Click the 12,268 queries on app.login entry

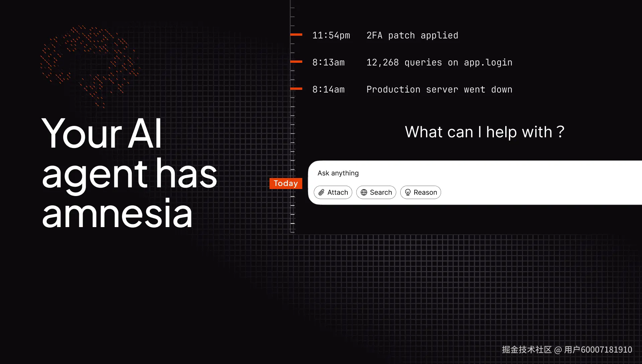point(439,62)
